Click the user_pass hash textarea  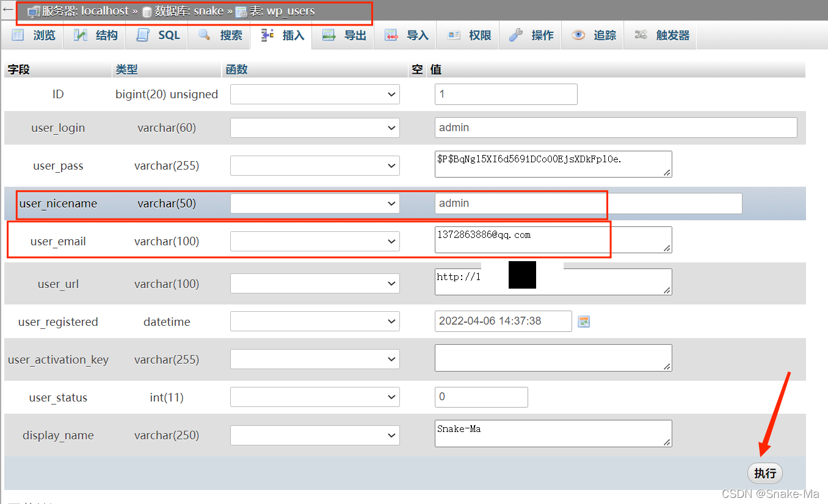click(x=553, y=164)
